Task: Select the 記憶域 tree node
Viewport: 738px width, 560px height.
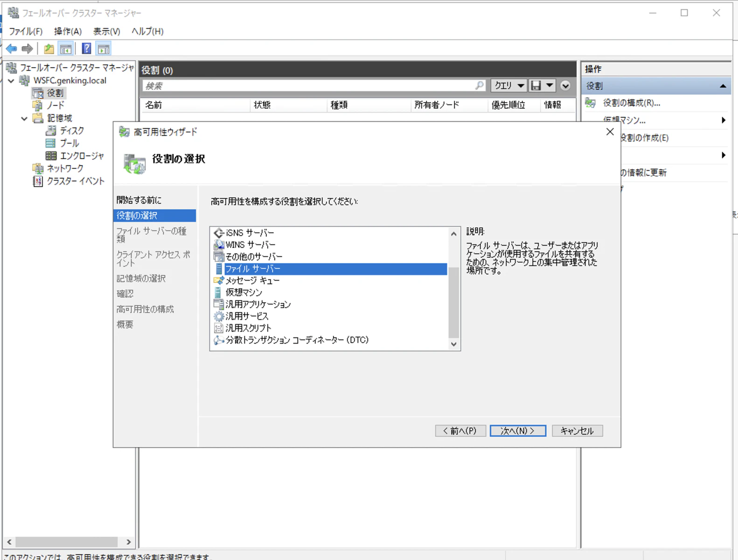Action: [x=60, y=118]
